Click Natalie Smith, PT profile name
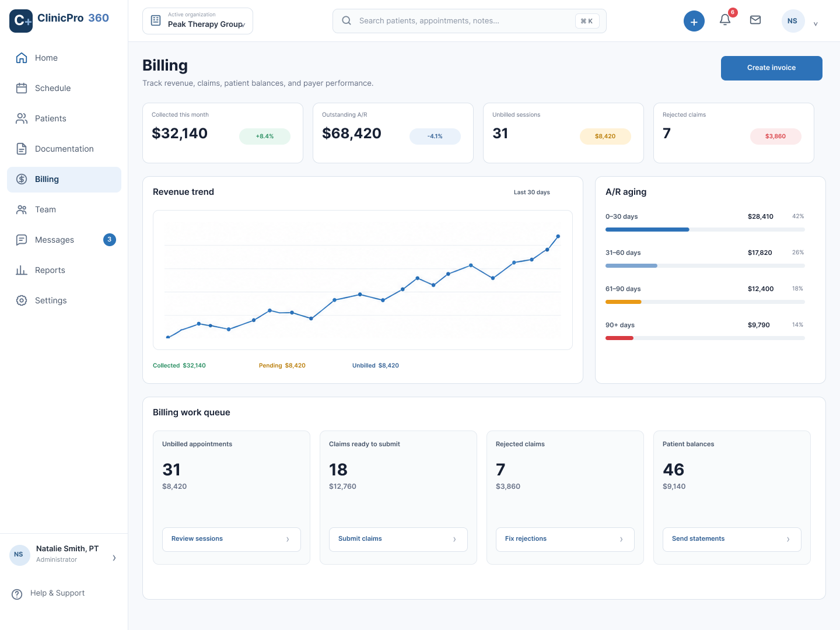 click(67, 549)
